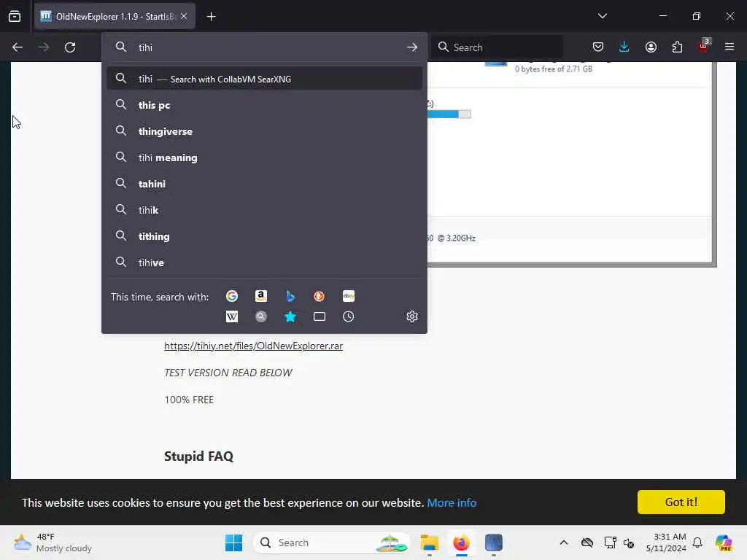
Task: Open Firefox View in the tab strip
Action: [15, 16]
